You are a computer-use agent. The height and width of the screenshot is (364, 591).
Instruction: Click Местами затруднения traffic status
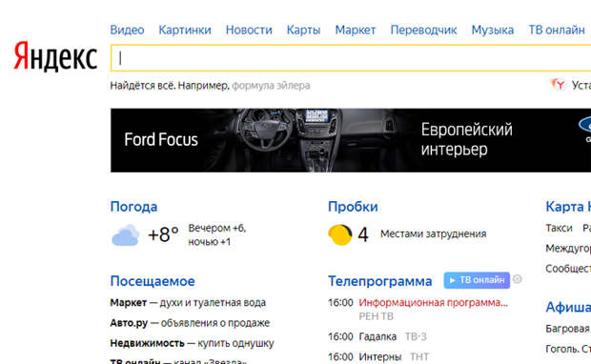(x=434, y=234)
